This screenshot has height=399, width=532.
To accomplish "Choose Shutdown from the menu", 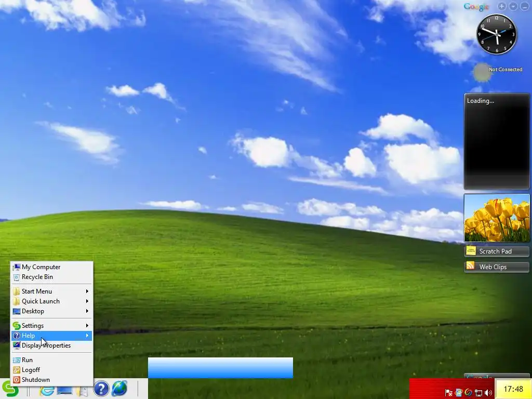I will [51, 380].
